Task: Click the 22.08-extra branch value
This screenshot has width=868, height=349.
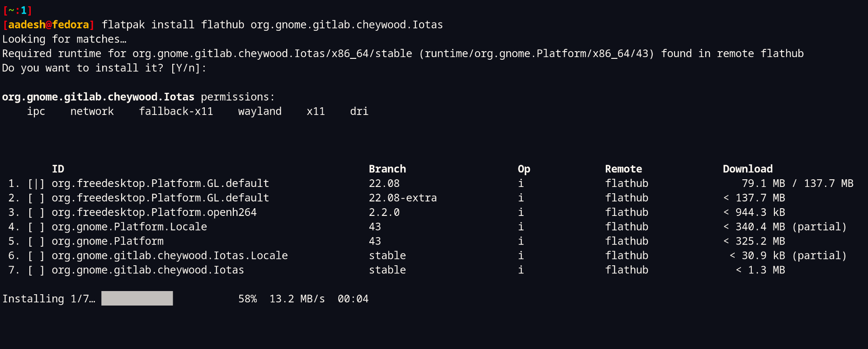Action: point(402,198)
